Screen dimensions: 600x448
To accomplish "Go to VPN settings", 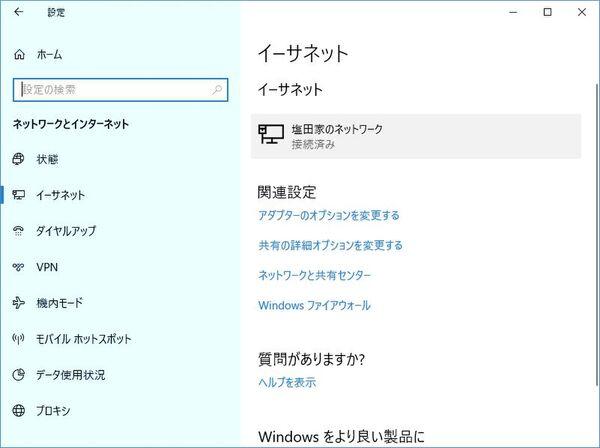I will 47,267.
